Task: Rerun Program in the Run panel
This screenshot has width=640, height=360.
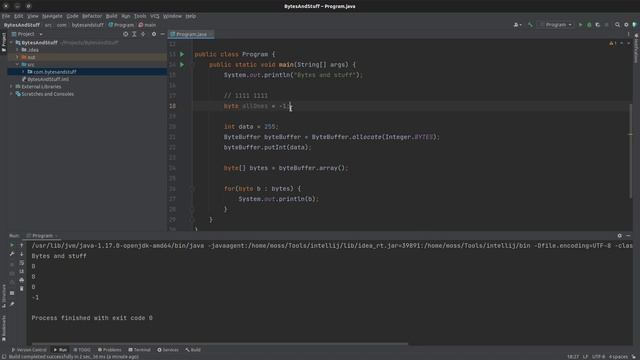Action: (12, 245)
